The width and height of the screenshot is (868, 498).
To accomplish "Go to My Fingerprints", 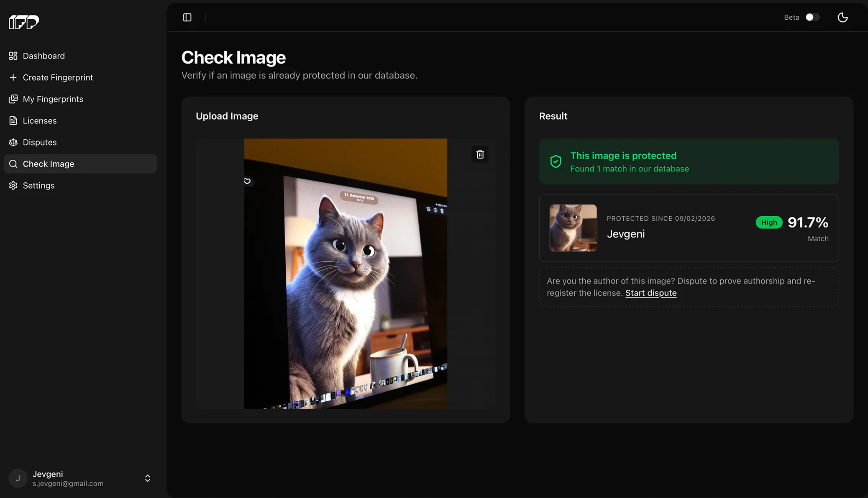I will click(x=80, y=99).
